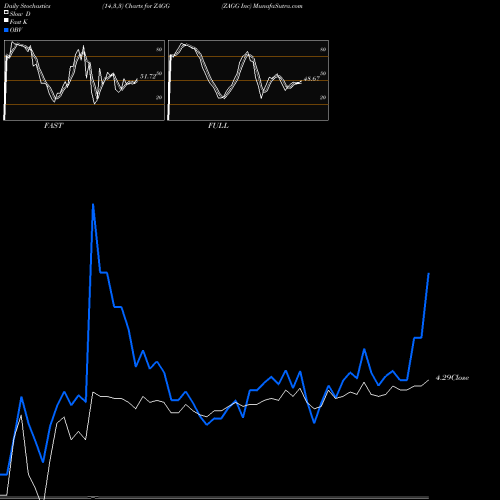
Task: Click the 80 level label on FULL chart
Action: tap(323, 49)
